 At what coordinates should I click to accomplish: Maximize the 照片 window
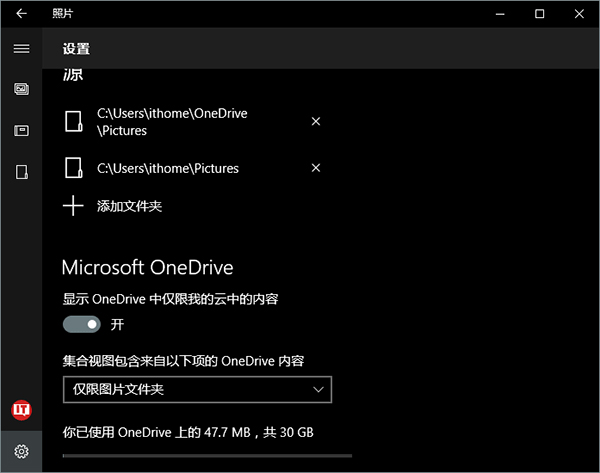540,14
